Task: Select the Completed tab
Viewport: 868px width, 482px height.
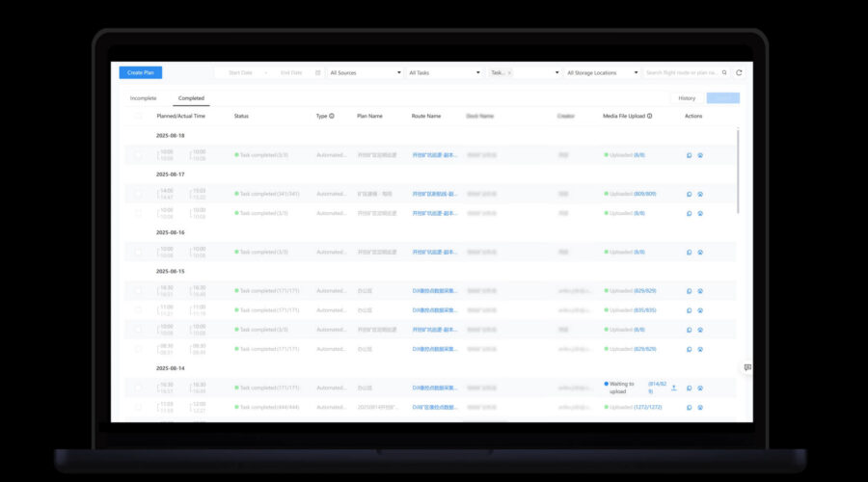Action: click(191, 98)
